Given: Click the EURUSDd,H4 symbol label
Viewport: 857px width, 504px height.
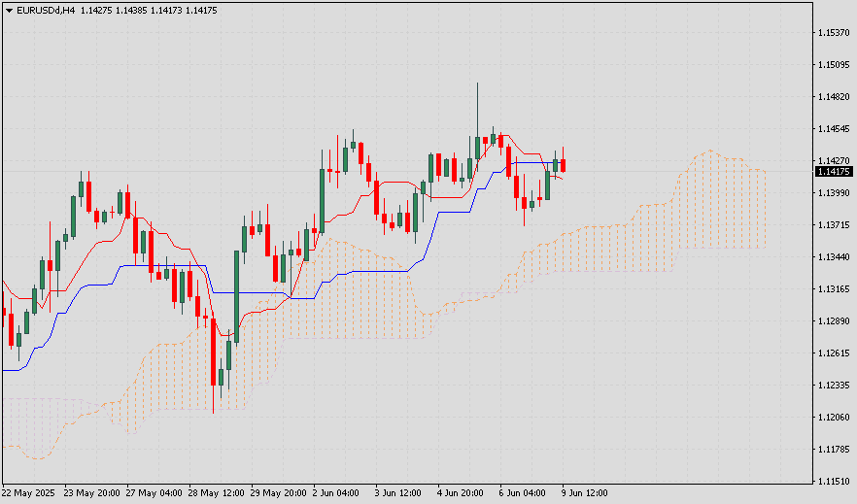Looking at the screenshot, I should (x=46, y=11).
